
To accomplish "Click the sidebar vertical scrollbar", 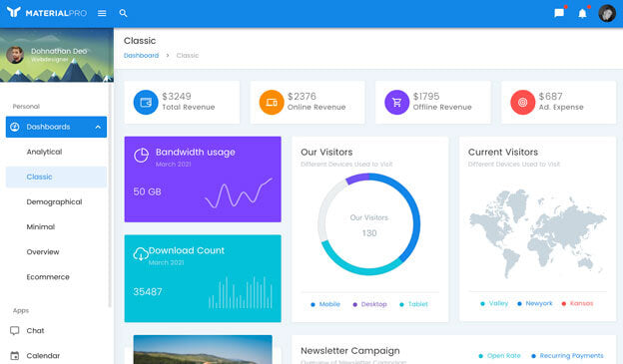I will pyautogui.click(x=110, y=194).
